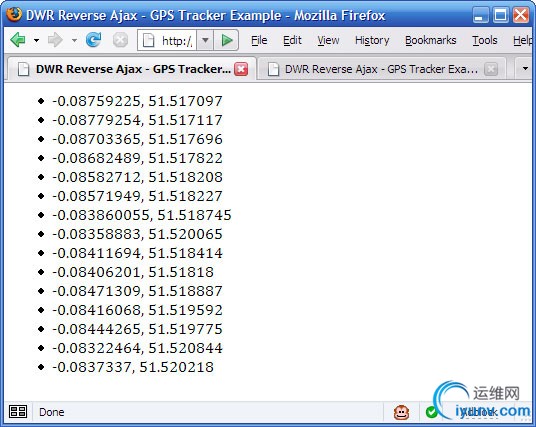
Task: Click coordinate -0.08471309, 51.518887
Action: 137,291
